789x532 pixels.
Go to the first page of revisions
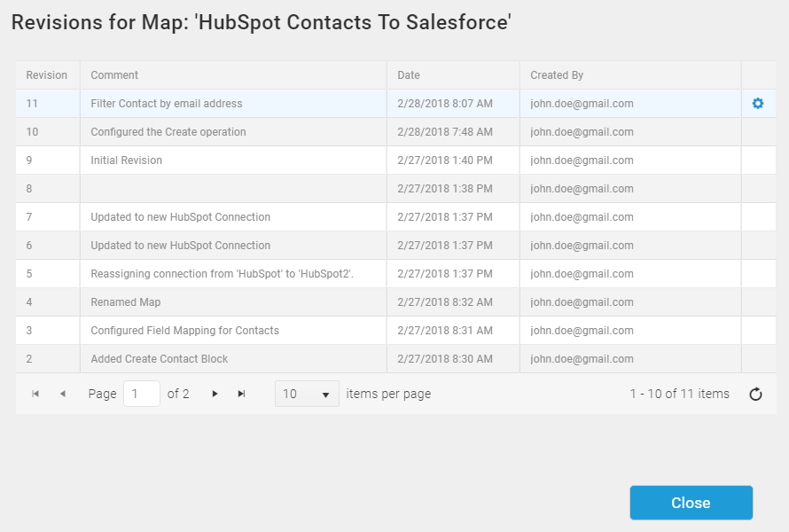click(x=35, y=394)
